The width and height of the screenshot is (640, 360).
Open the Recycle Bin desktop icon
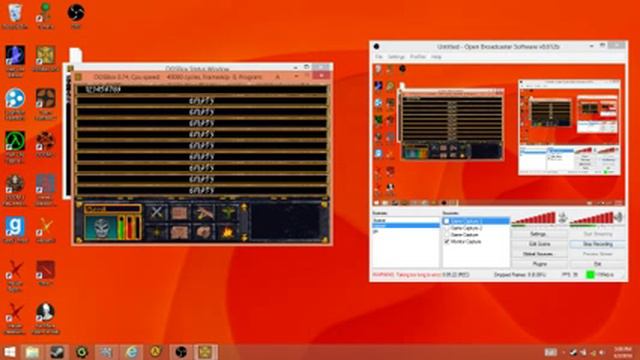click(15, 16)
